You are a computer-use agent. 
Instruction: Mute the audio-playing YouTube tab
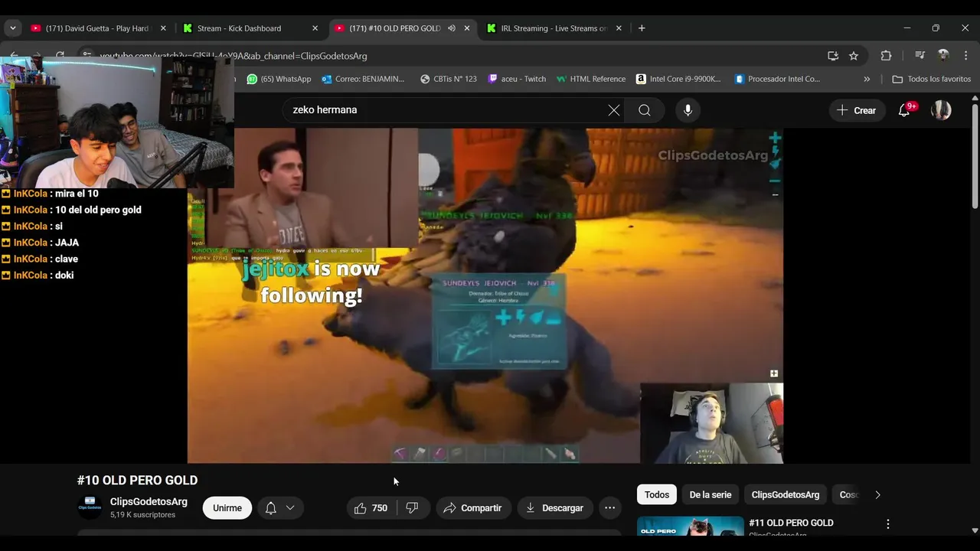click(x=452, y=28)
